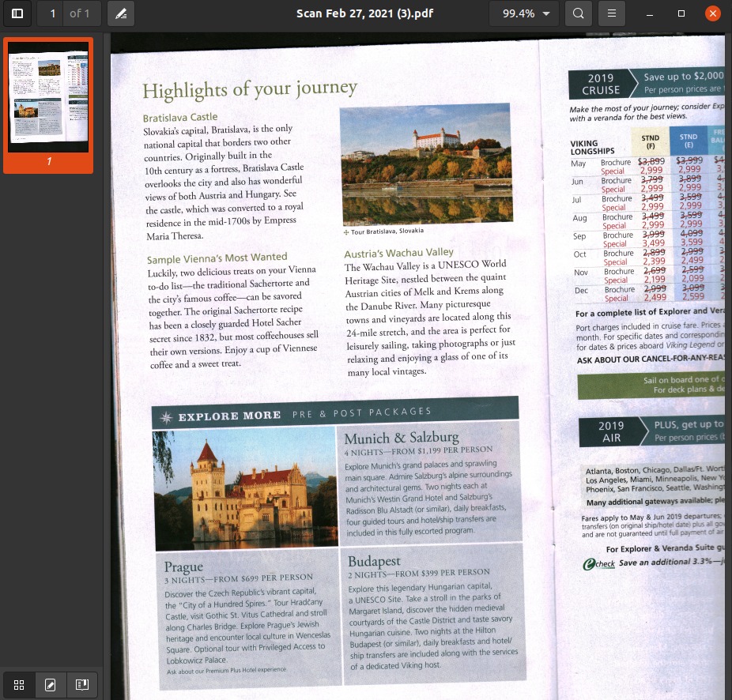Switch sidebar to thumbnails grid view
The width and height of the screenshot is (732, 700).
(19, 685)
